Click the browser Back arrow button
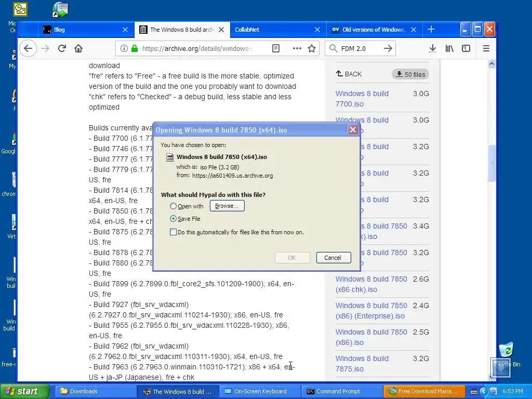 pos(28,48)
